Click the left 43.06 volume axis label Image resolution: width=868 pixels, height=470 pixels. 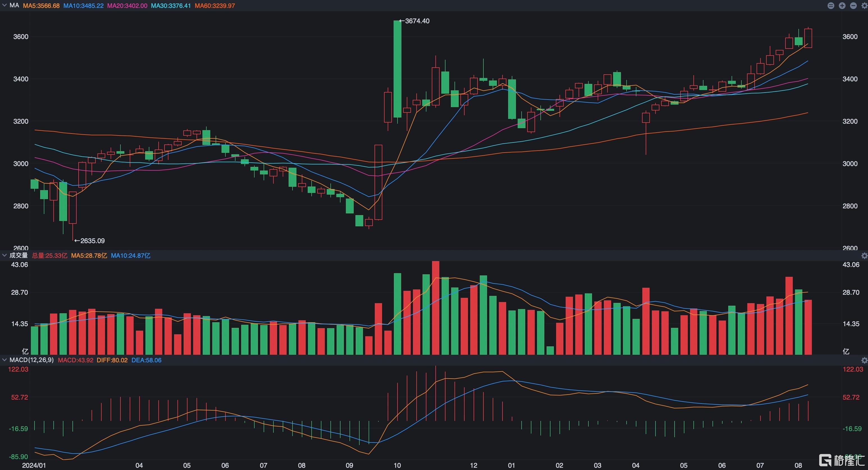(x=20, y=265)
